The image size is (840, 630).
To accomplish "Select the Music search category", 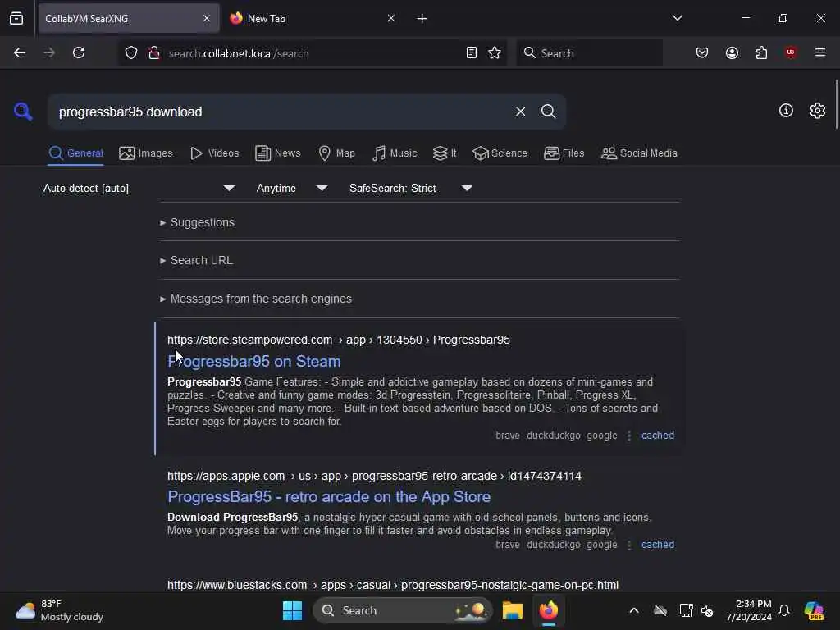I will 395,153.
